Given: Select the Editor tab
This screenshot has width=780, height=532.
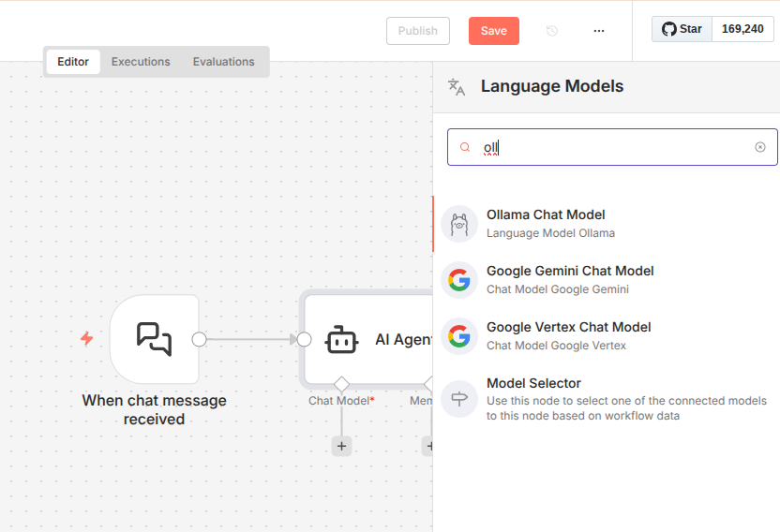Looking at the screenshot, I should [73, 62].
